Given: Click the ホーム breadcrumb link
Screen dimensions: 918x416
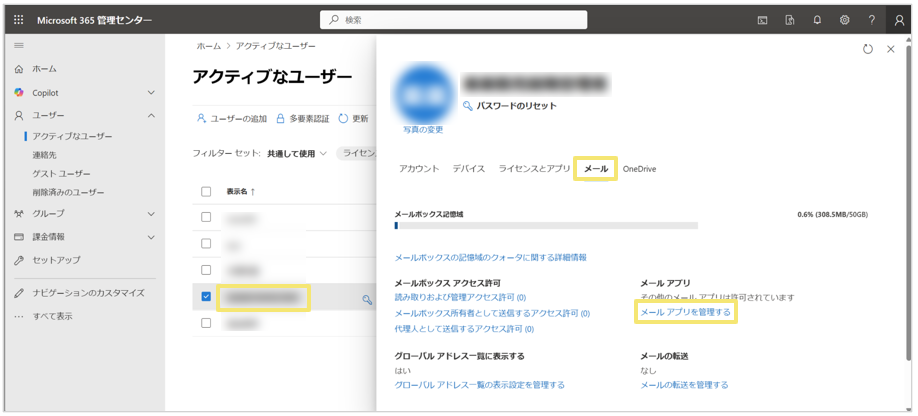Looking at the screenshot, I should (208, 46).
